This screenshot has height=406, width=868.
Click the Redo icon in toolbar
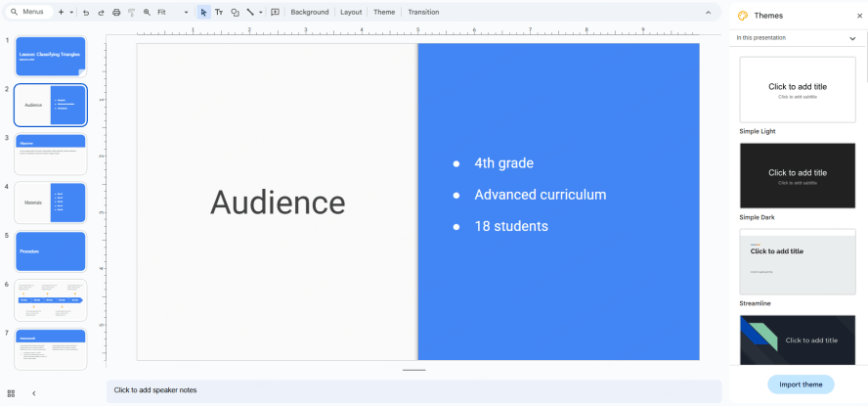101,13
